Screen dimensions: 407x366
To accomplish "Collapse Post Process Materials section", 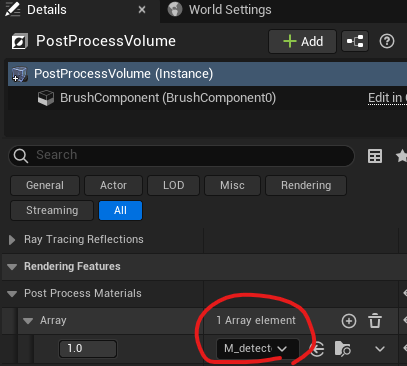I will click(x=12, y=294).
